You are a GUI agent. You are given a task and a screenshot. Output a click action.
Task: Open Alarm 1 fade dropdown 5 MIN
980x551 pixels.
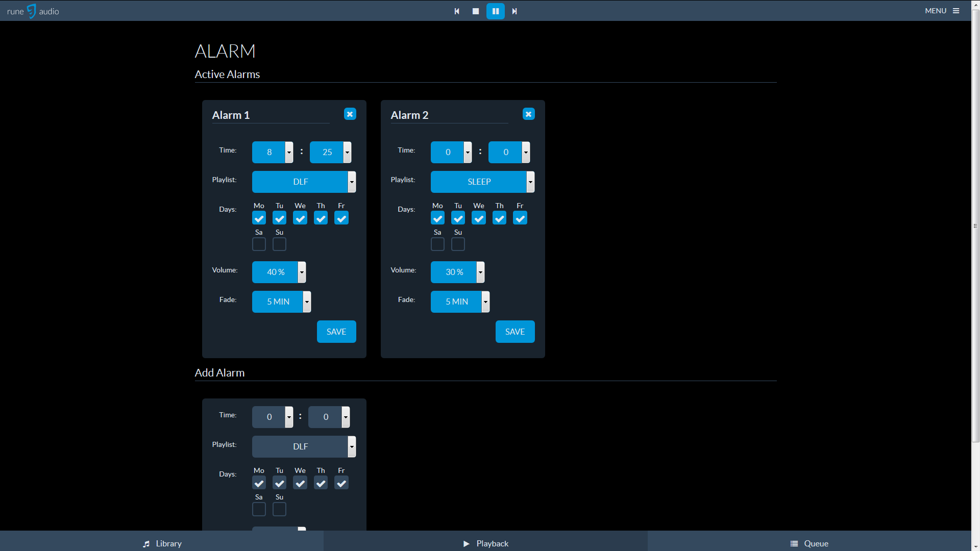pyautogui.click(x=281, y=302)
